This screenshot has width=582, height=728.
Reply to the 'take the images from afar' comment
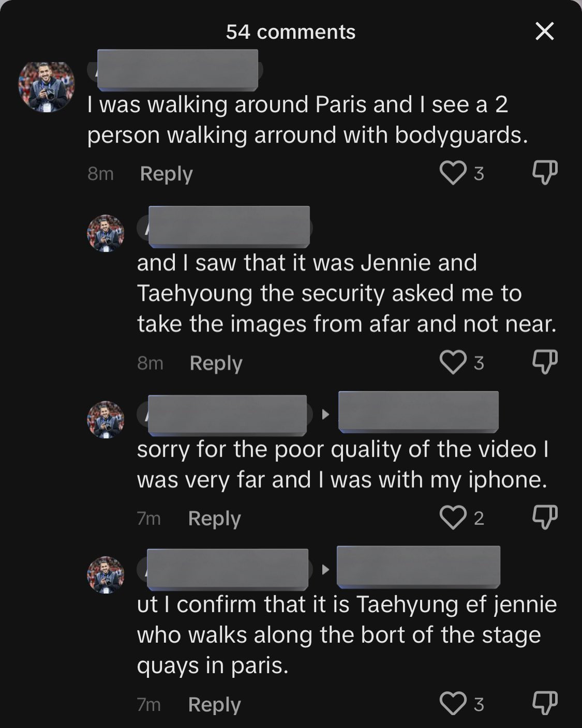[x=216, y=363]
